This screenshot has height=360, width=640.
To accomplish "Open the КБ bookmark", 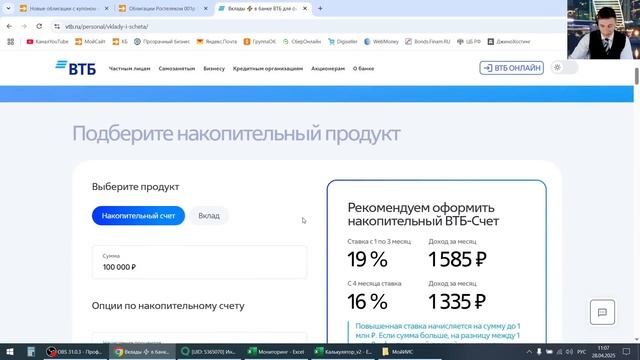I will coord(120,42).
